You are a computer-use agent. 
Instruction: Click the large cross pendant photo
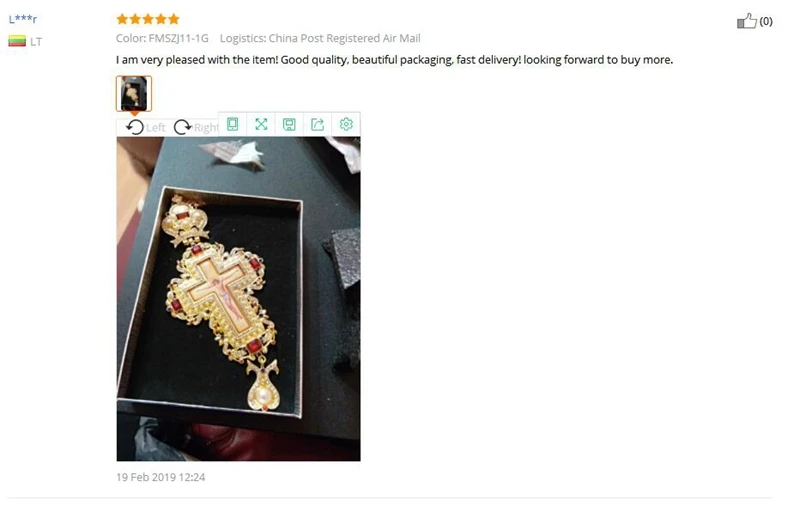pyautogui.click(x=238, y=299)
